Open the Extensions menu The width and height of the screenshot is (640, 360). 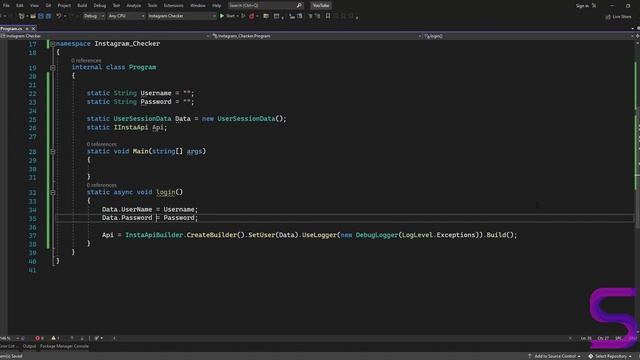pos(173,6)
